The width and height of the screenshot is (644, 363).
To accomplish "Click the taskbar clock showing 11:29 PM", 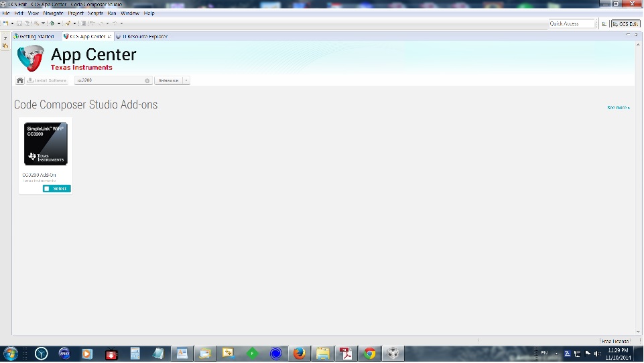I will tap(618, 354).
